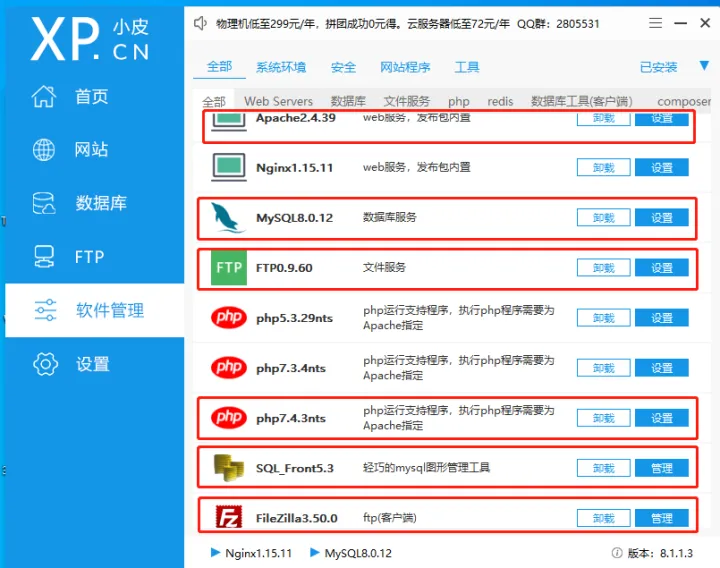Open 设置 for php5.3.29nts
Image resolution: width=720 pixels, height=568 pixels.
[x=662, y=318]
